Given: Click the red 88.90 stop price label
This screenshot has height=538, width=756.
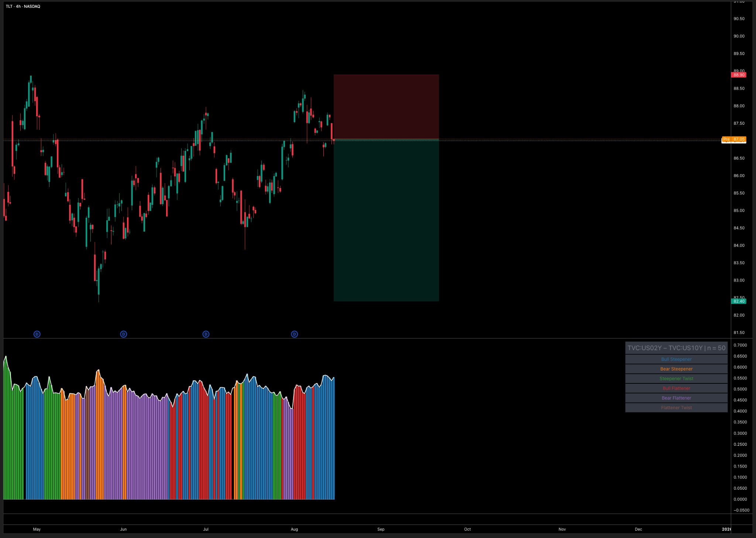Looking at the screenshot, I should coord(739,75).
